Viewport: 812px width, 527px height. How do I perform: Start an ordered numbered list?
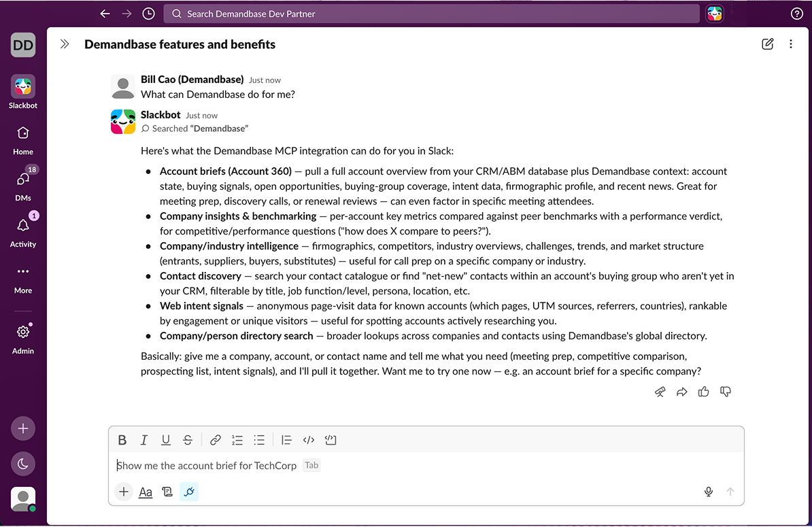tap(237, 440)
